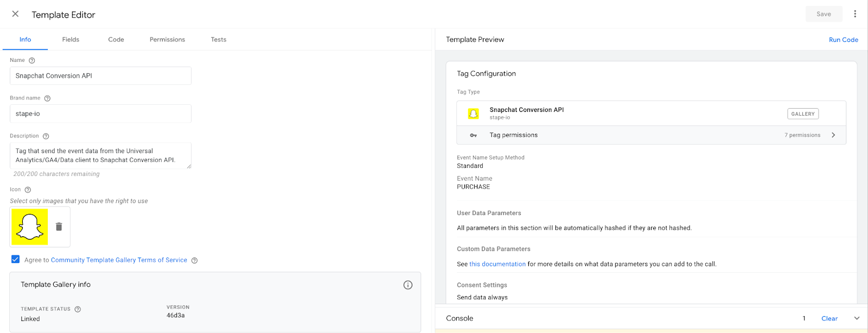Screen dimensions: 868x333
Task: Click the Snapchat ghost icon thumbnail
Action: 30,227
